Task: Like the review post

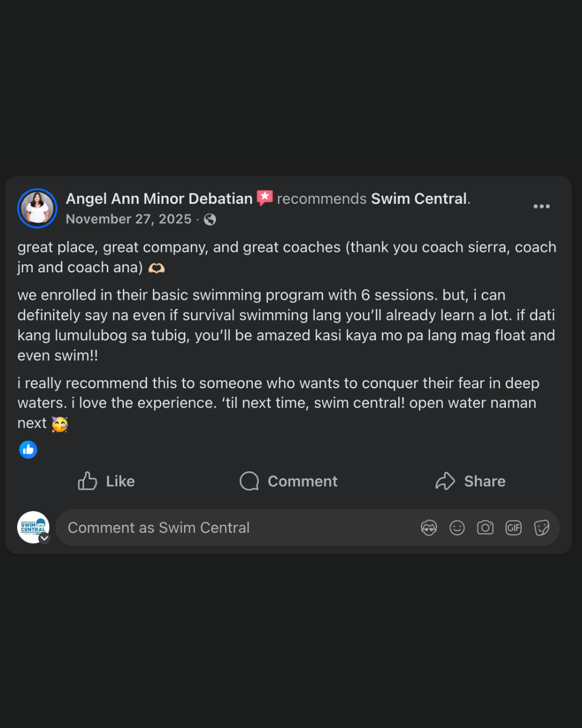Action: pos(106,481)
